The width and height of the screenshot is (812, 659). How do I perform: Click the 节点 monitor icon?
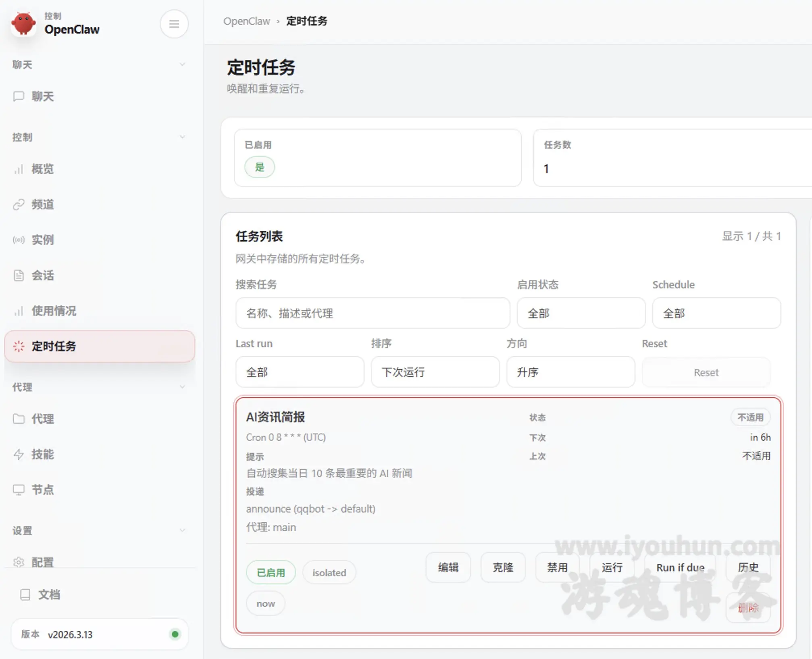(x=19, y=490)
